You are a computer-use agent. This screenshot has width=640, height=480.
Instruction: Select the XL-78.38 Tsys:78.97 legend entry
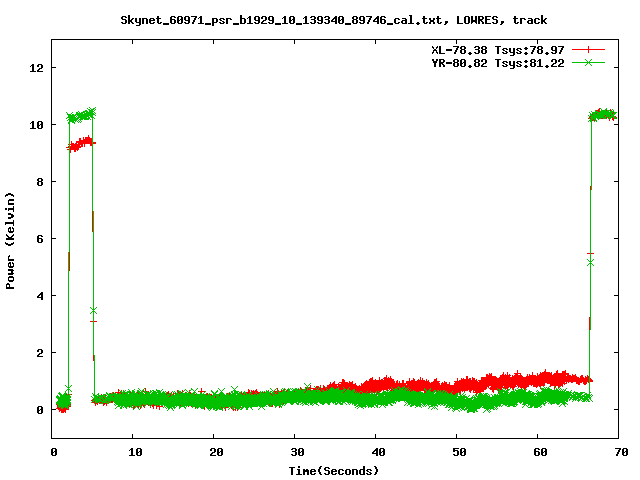(x=492, y=49)
